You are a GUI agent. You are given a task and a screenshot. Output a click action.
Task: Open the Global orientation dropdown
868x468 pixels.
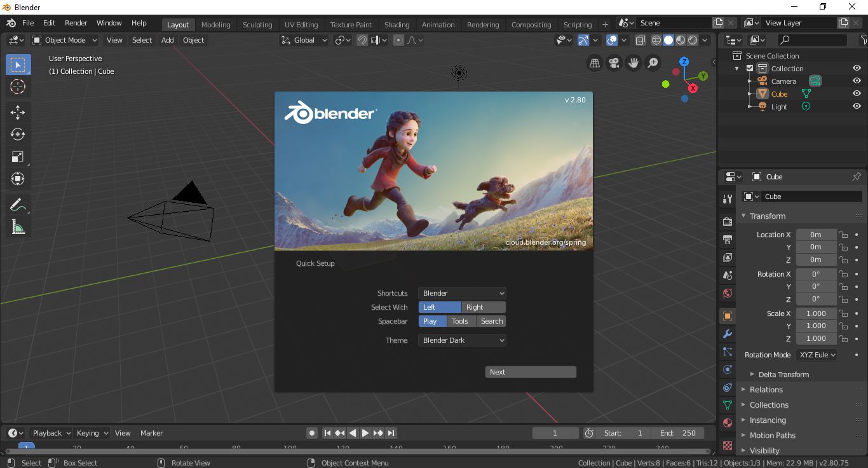(x=304, y=40)
